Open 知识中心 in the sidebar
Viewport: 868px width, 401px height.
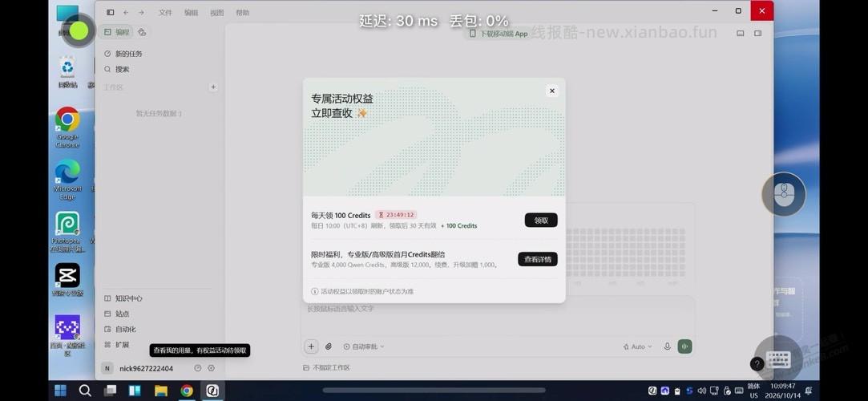coord(123,298)
